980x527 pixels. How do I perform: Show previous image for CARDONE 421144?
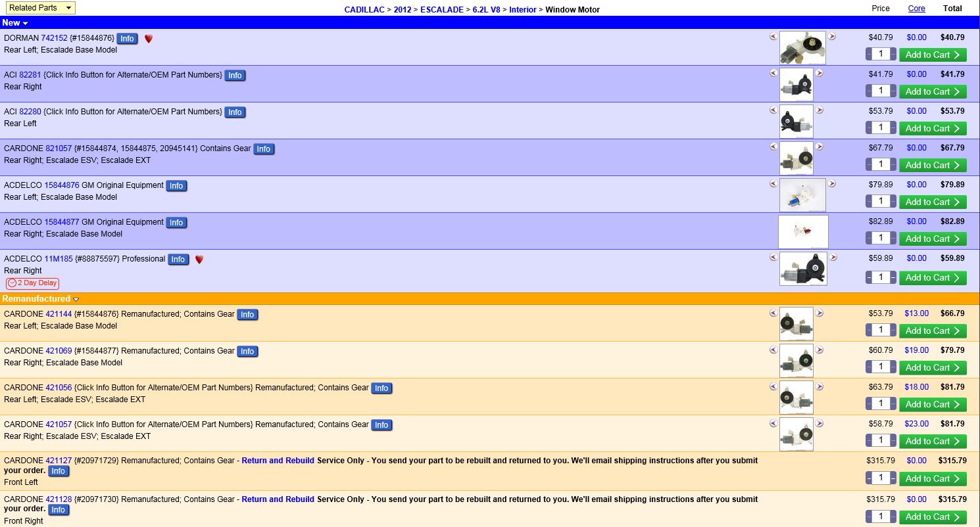pyautogui.click(x=773, y=313)
